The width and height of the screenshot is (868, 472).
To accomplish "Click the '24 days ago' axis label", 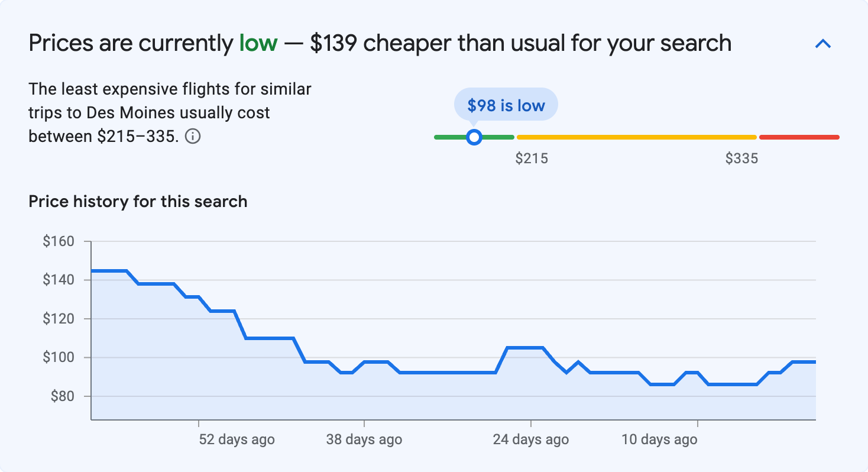I will (530, 439).
